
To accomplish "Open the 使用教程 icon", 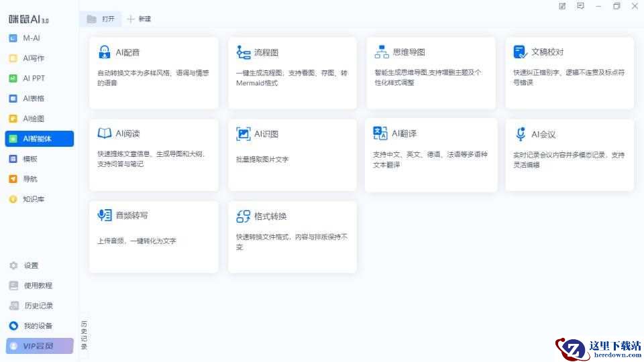I will point(13,286).
